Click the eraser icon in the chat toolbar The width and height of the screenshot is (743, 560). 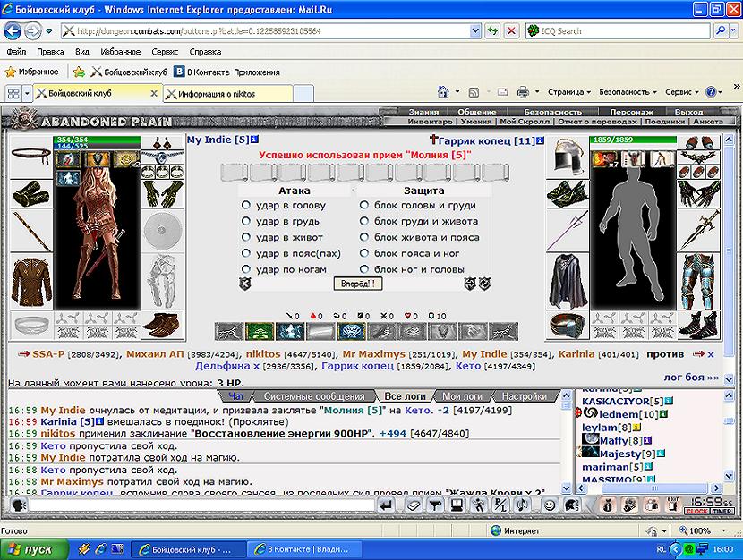pyautogui.click(x=414, y=505)
